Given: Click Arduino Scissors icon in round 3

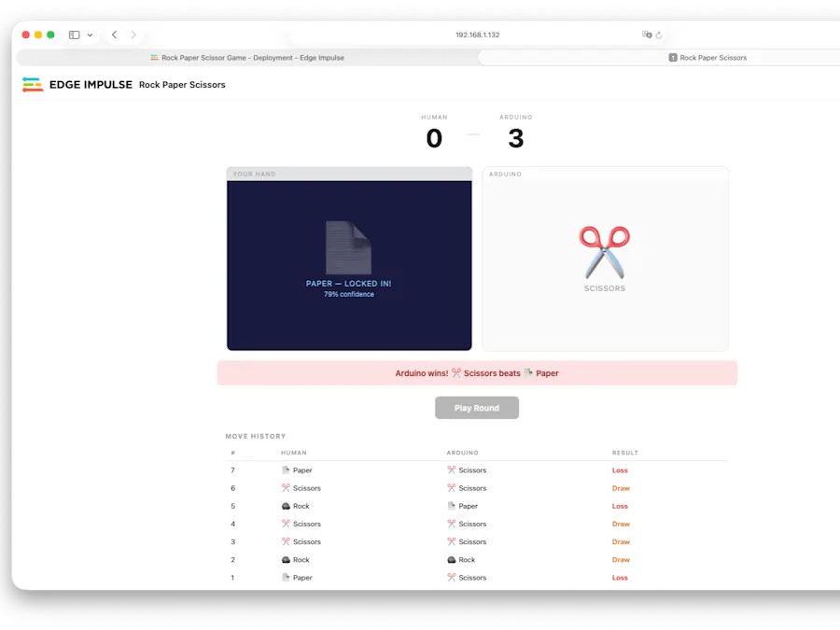Looking at the screenshot, I should pos(451,541).
